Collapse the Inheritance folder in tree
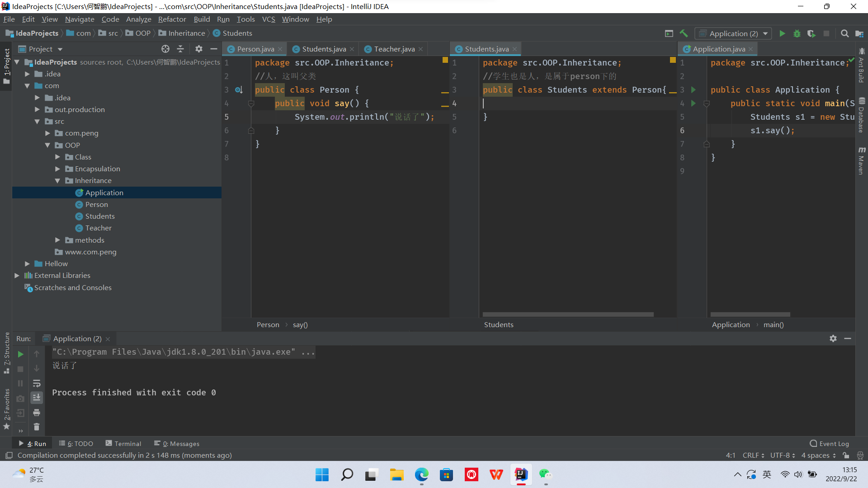Viewport: 868px width, 488px height. coord(57,181)
